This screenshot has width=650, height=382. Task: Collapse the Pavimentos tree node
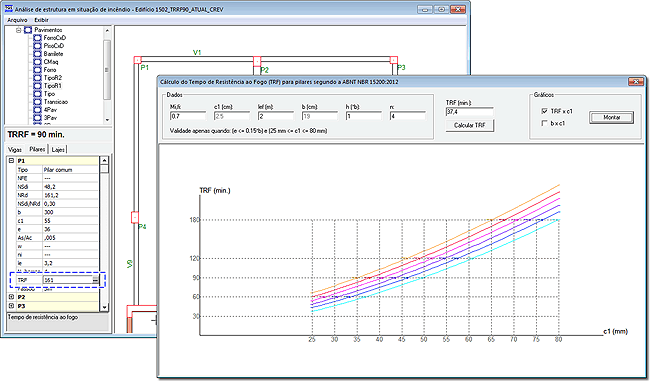19,30
